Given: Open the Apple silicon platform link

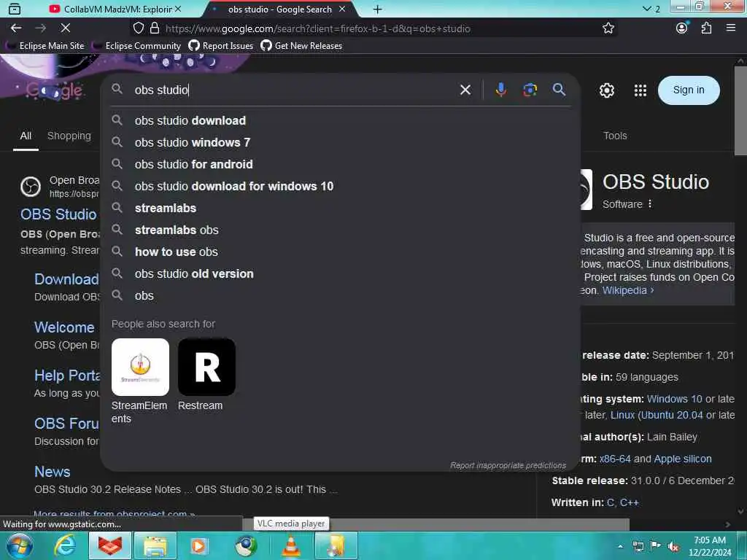Looking at the screenshot, I should (683, 459).
